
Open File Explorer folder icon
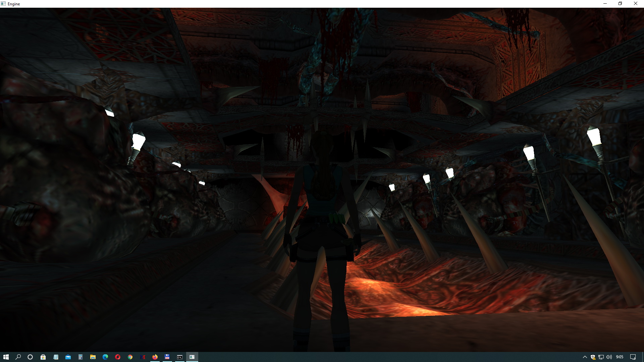93,357
